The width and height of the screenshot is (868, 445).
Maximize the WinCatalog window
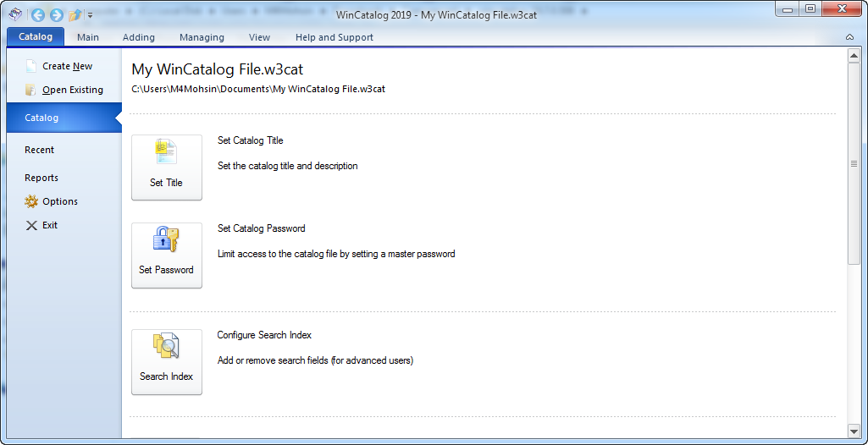810,8
